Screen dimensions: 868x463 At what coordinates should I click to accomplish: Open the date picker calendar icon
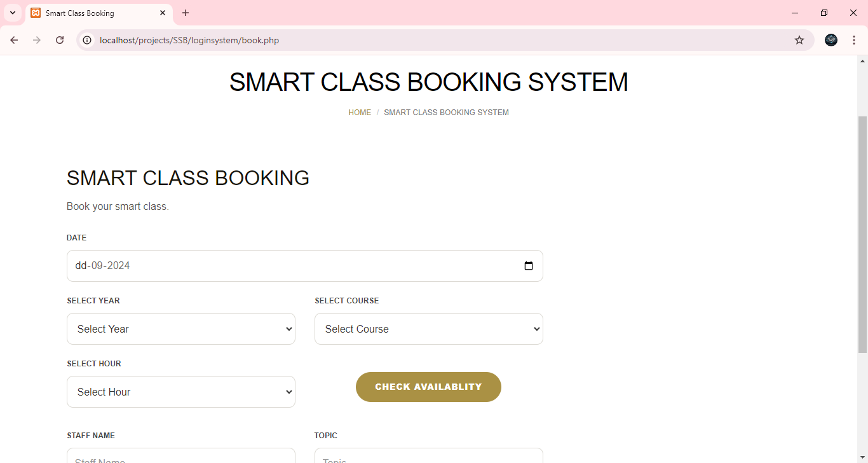pos(529,266)
